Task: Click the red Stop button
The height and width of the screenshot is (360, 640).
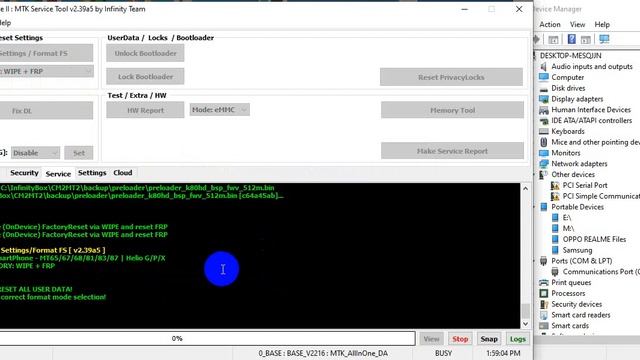Action: point(460,339)
